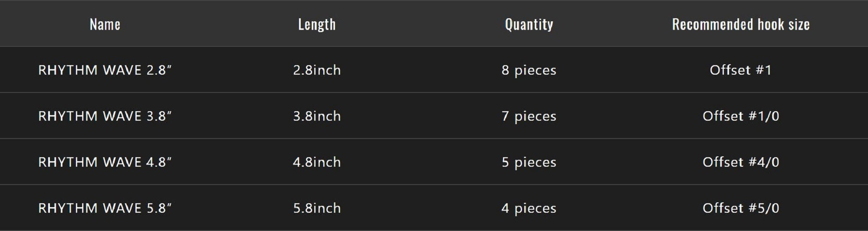Click the 4 pieces quantity cell
The width and height of the screenshot is (868, 231).
click(529, 208)
